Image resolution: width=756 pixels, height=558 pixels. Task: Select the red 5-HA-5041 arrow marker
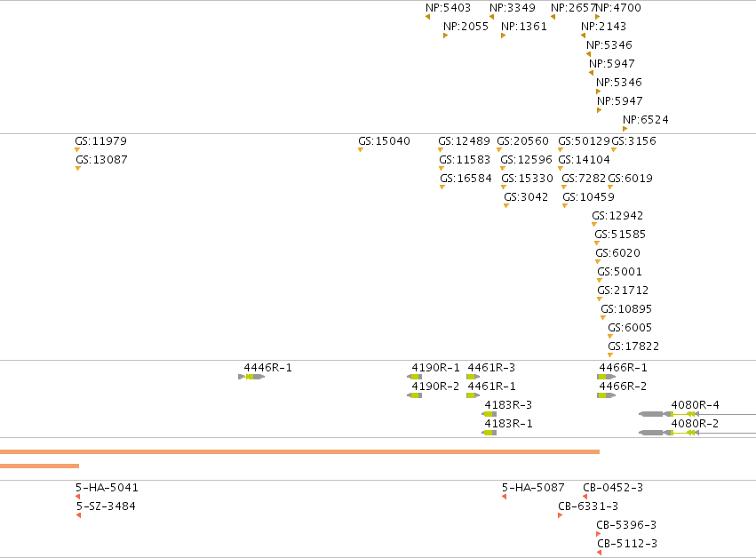[x=77, y=497]
